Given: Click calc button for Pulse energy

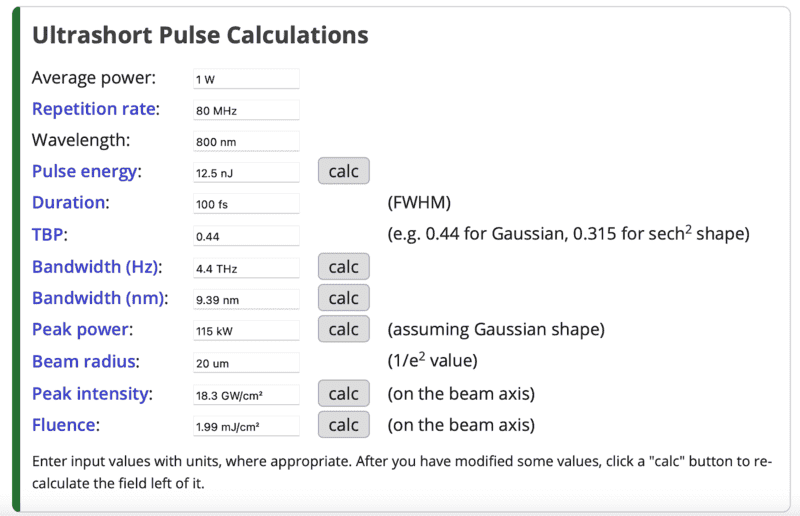Looking at the screenshot, I should click(x=343, y=171).
